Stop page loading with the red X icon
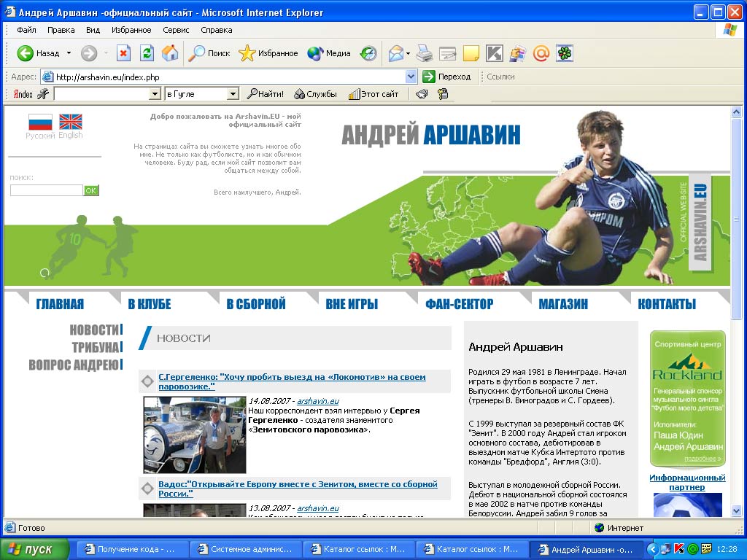 click(x=123, y=53)
